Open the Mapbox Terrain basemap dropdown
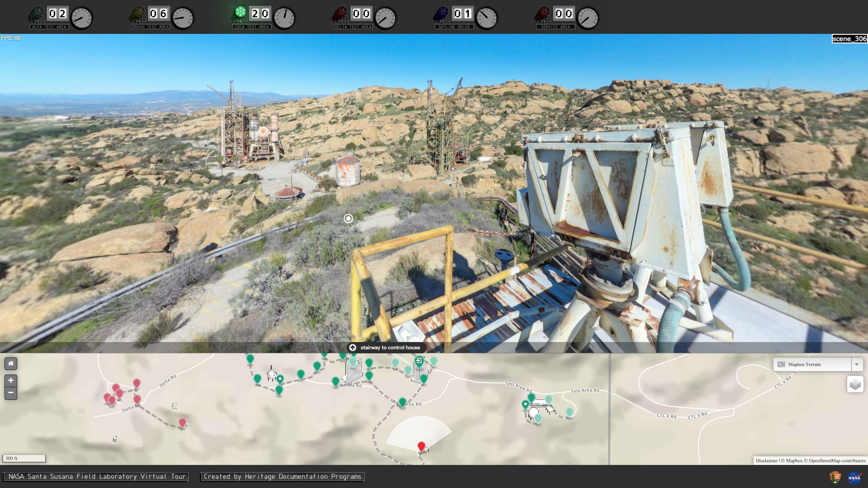 tap(812, 364)
